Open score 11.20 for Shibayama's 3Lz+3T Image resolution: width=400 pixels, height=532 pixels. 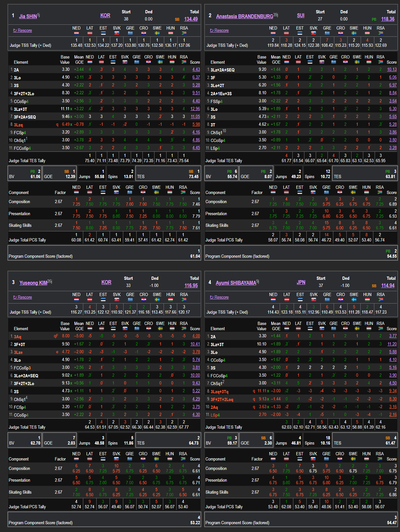(392, 344)
